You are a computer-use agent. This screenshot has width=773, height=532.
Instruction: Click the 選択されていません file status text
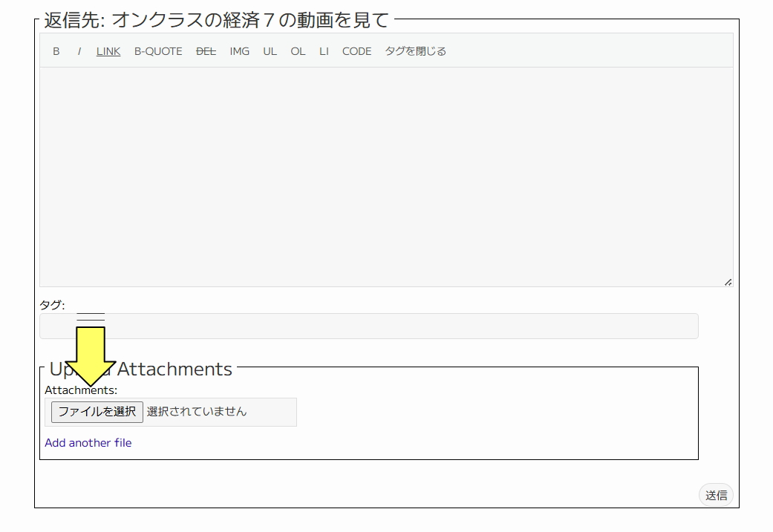click(x=197, y=412)
